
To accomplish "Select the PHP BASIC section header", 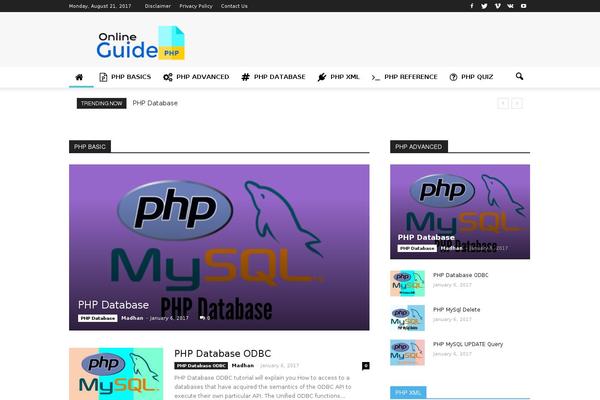I will click(x=90, y=147).
